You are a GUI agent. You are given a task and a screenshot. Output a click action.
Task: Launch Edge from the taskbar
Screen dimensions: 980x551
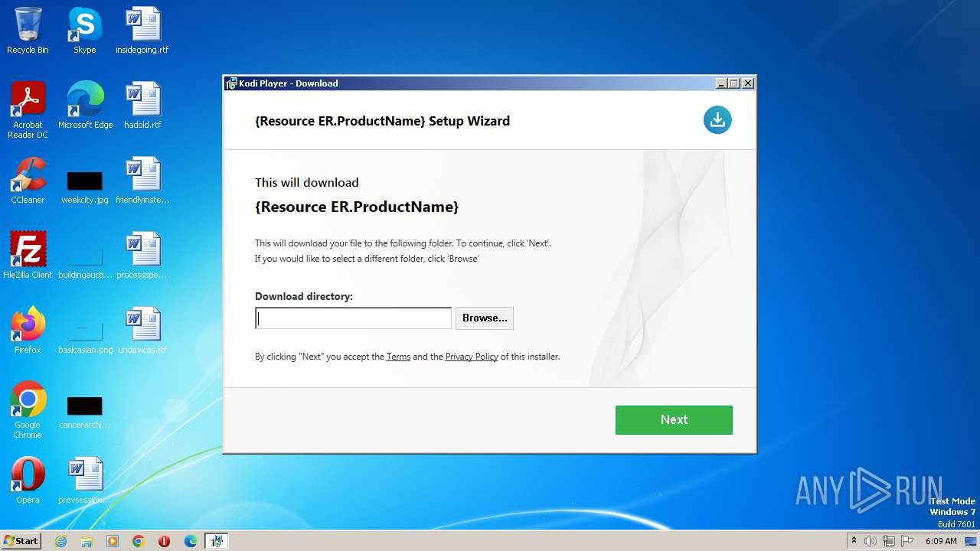tap(191, 541)
